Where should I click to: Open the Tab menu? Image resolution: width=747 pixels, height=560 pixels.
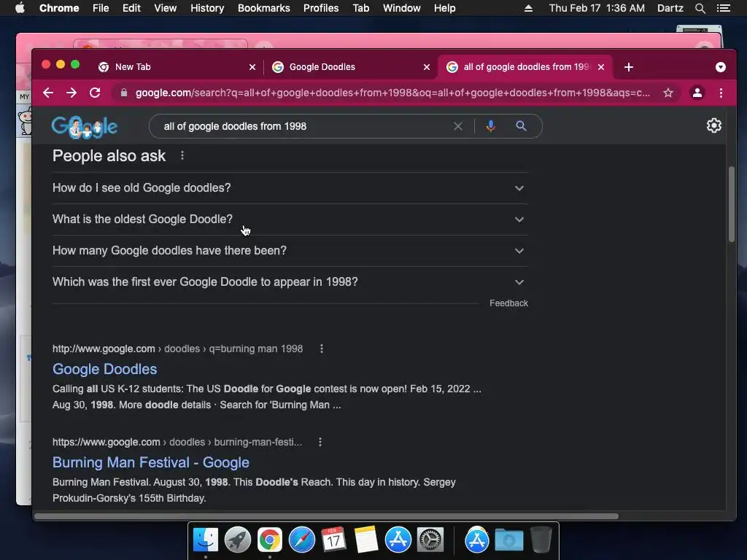[360, 8]
